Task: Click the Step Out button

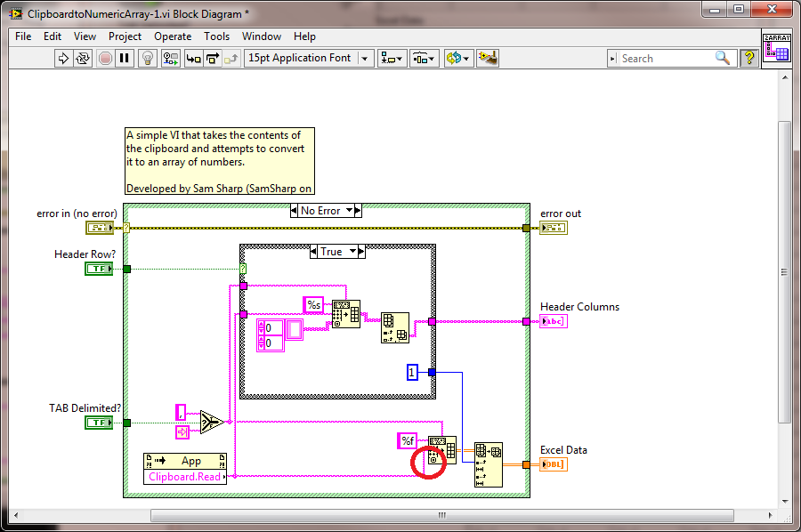Action: tap(231, 58)
